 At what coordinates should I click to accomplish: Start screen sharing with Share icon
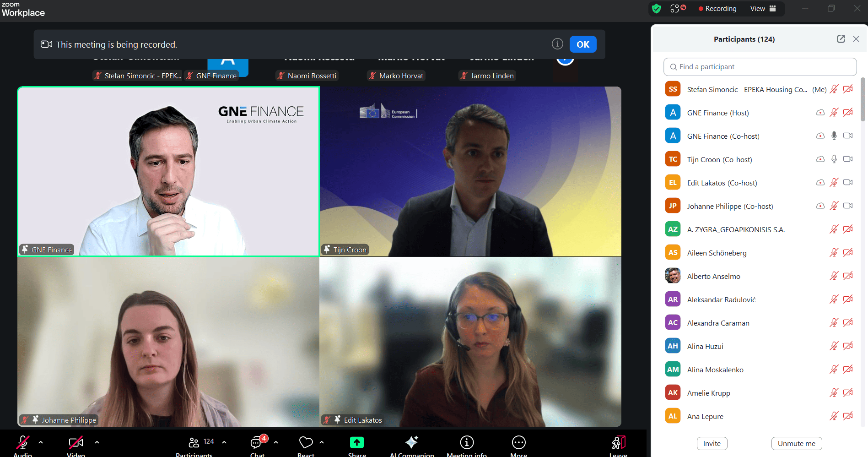click(356, 443)
